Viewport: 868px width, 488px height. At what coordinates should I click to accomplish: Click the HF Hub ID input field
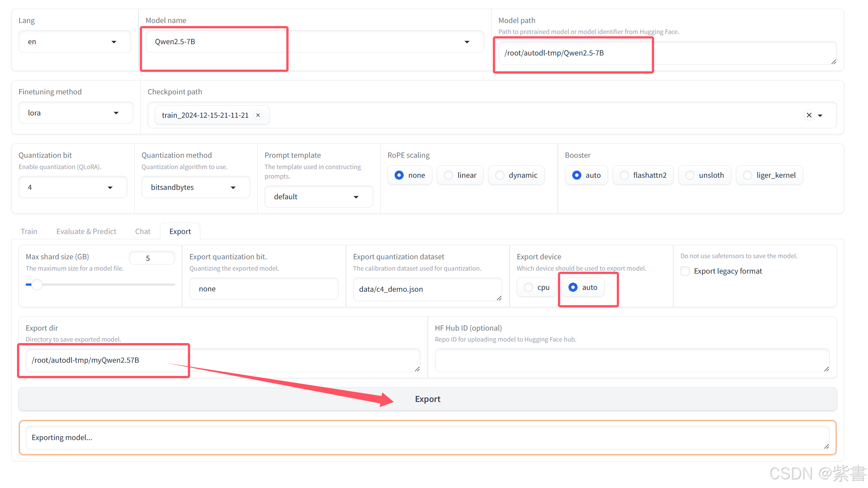coord(631,360)
